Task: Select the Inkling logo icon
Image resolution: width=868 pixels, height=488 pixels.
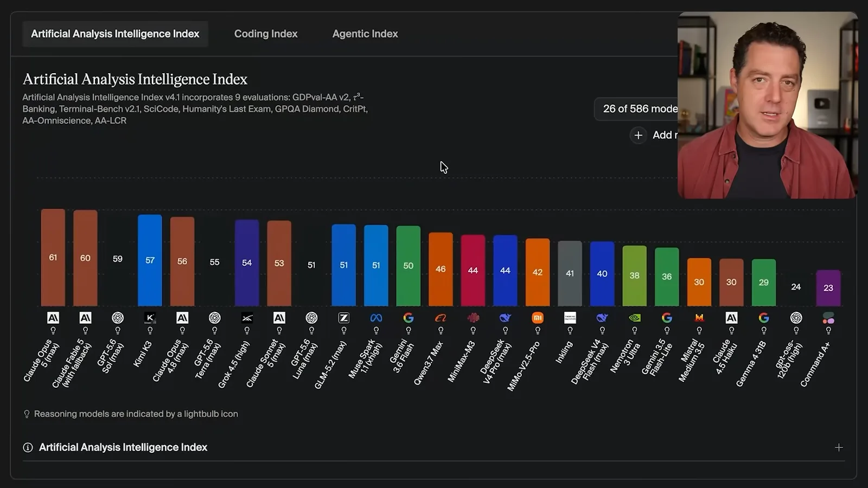Action: click(570, 318)
